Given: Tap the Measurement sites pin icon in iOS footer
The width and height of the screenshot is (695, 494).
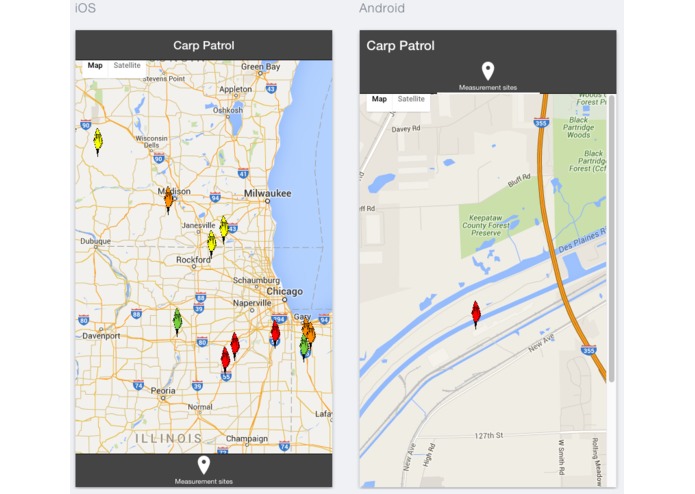Looking at the screenshot, I should [203, 465].
